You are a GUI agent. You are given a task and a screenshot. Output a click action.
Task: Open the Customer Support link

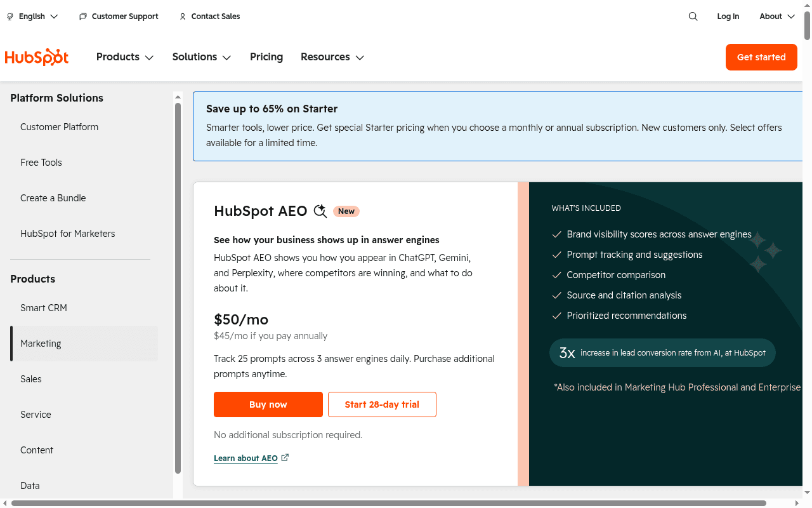point(119,17)
